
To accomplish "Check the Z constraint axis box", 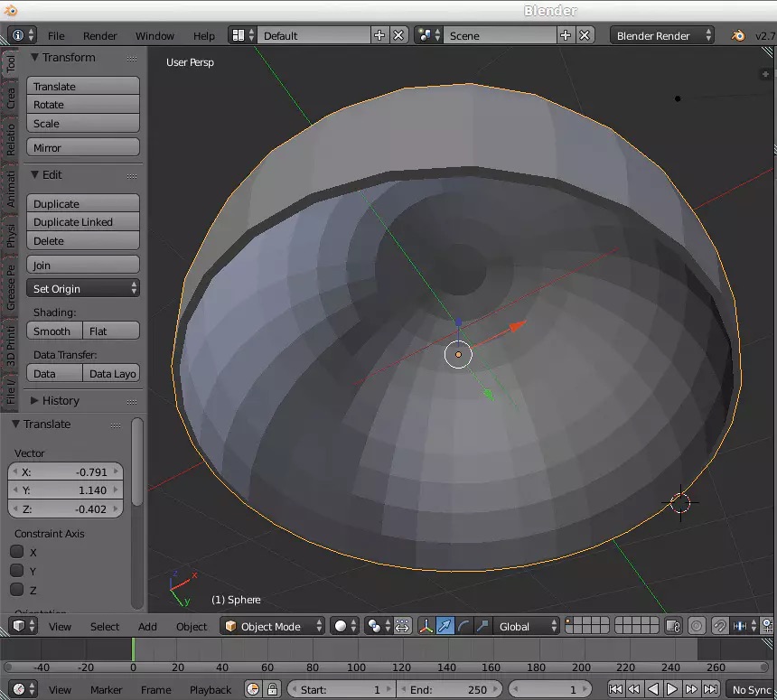I will pos(17,590).
